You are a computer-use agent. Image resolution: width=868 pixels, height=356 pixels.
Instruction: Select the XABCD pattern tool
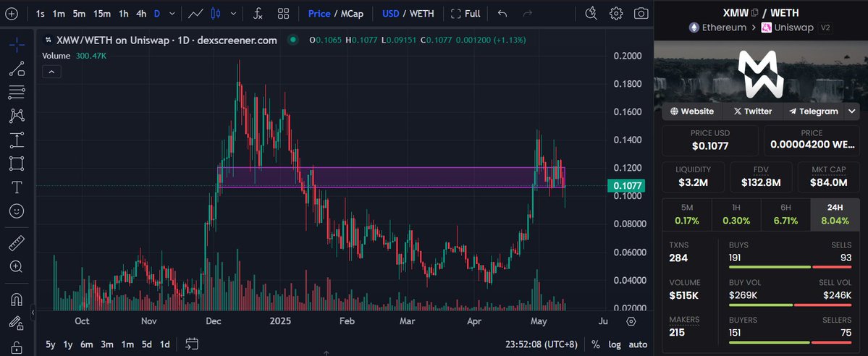coord(17,116)
